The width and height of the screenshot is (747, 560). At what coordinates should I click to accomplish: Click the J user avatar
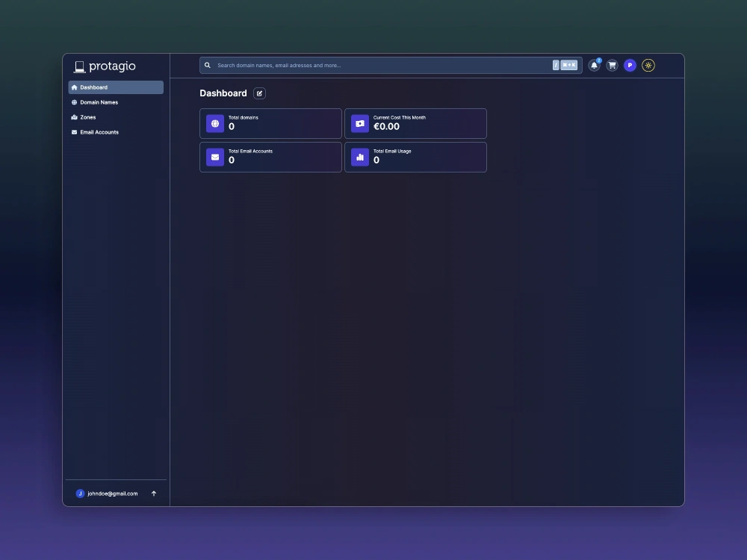80,494
